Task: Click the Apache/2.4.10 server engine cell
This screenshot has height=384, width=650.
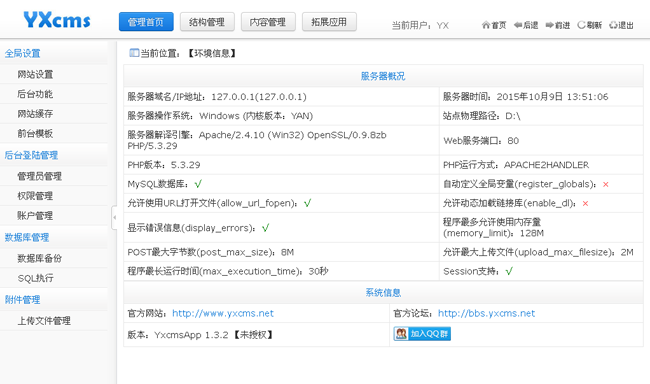Action: point(281,140)
